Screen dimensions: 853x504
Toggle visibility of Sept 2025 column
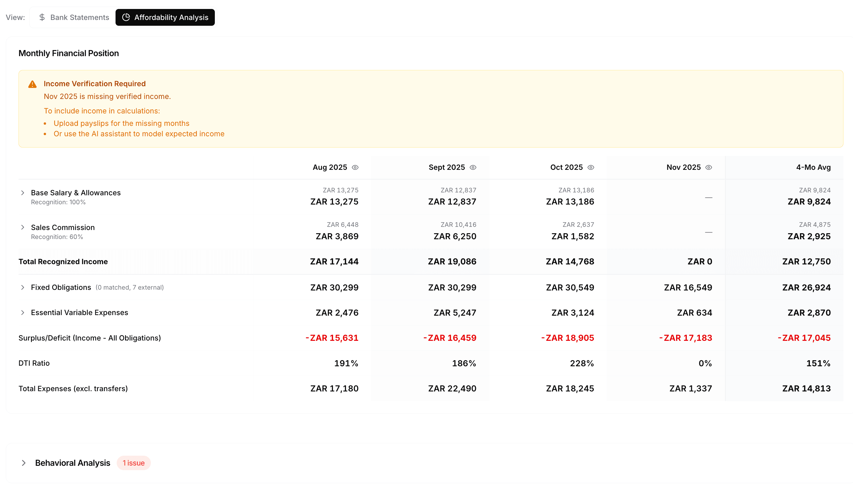point(473,167)
